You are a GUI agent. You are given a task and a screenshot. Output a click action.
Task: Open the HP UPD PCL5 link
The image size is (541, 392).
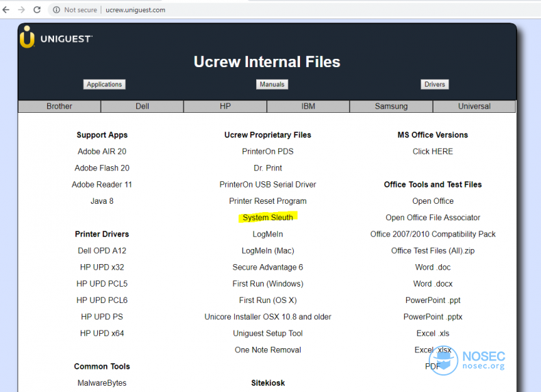pos(102,284)
